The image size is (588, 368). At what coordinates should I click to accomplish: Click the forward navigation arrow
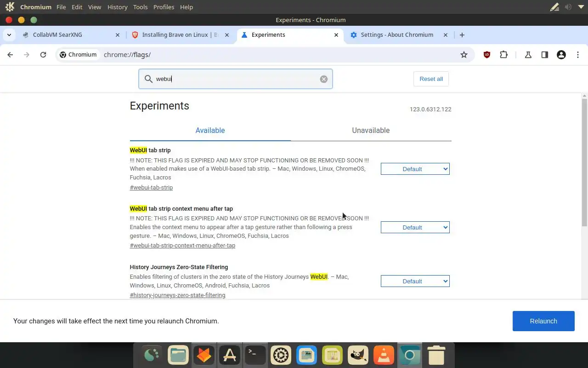(27, 55)
